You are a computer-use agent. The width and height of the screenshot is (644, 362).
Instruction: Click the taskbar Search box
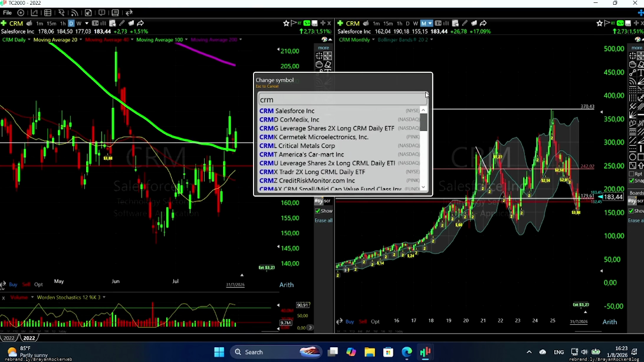click(x=275, y=352)
